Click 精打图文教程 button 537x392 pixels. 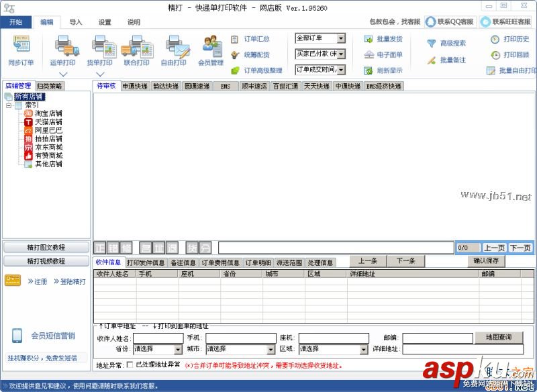[46, 247]
